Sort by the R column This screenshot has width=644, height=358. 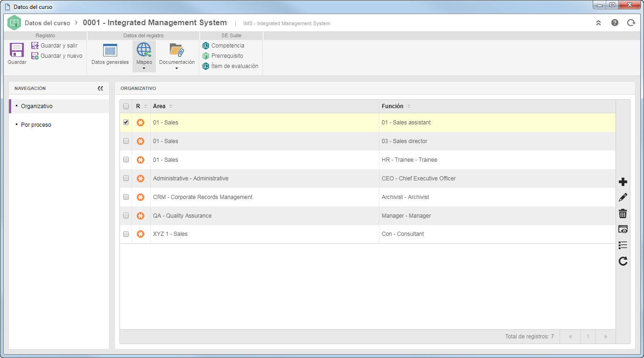(141, 106)
